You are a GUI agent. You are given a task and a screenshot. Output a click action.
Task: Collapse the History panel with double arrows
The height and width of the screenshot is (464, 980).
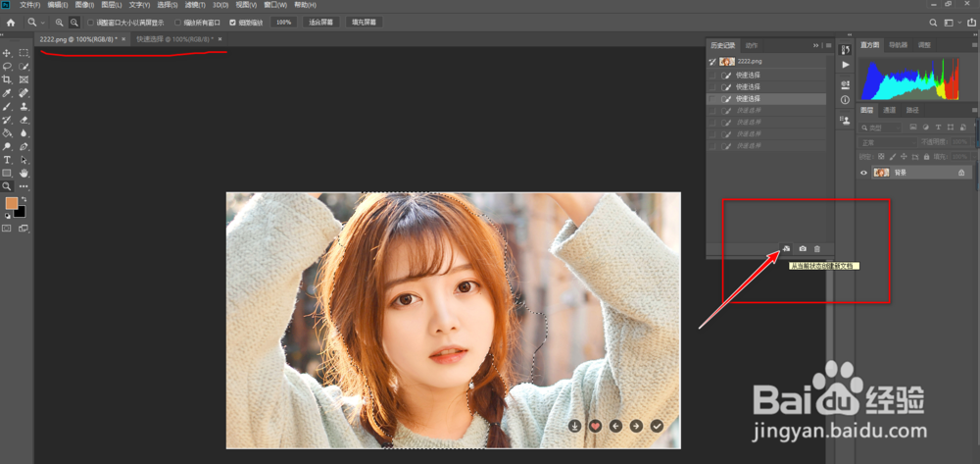[815, 46]
